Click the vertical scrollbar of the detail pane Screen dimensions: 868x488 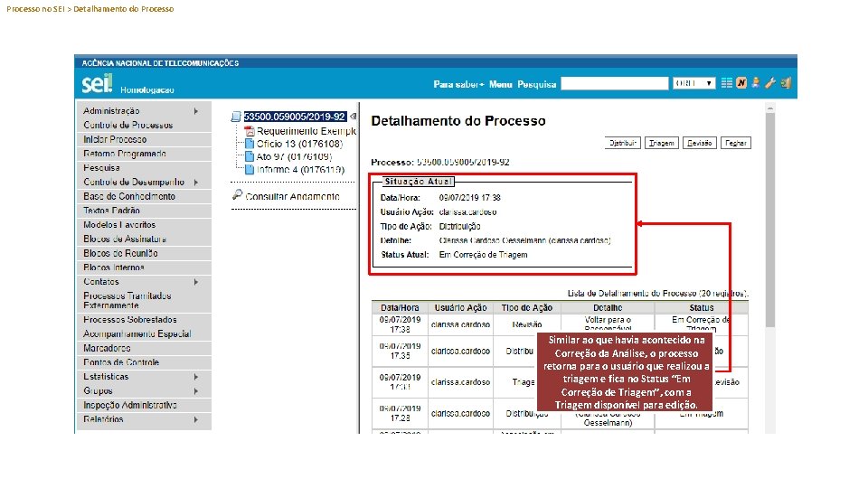(770, 221)
